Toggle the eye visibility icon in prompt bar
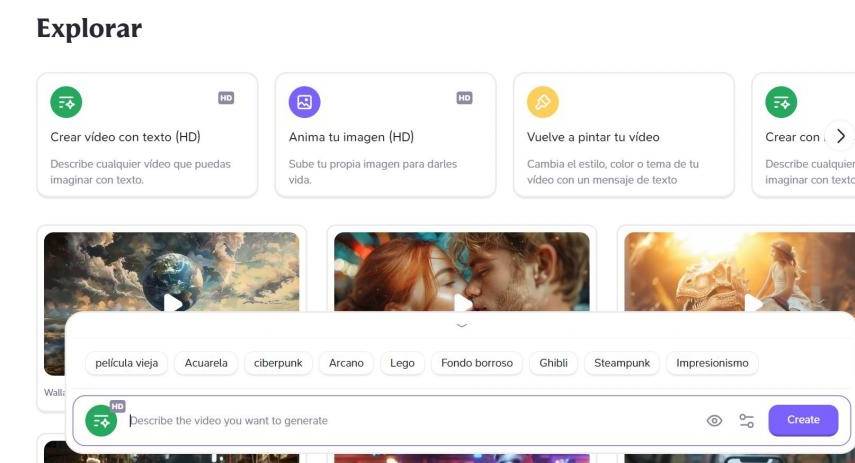The image size is (855, 463). click(714, 421)
